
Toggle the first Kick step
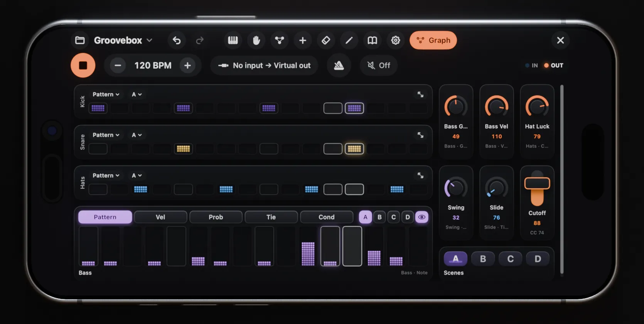click(x=98, y=108)
